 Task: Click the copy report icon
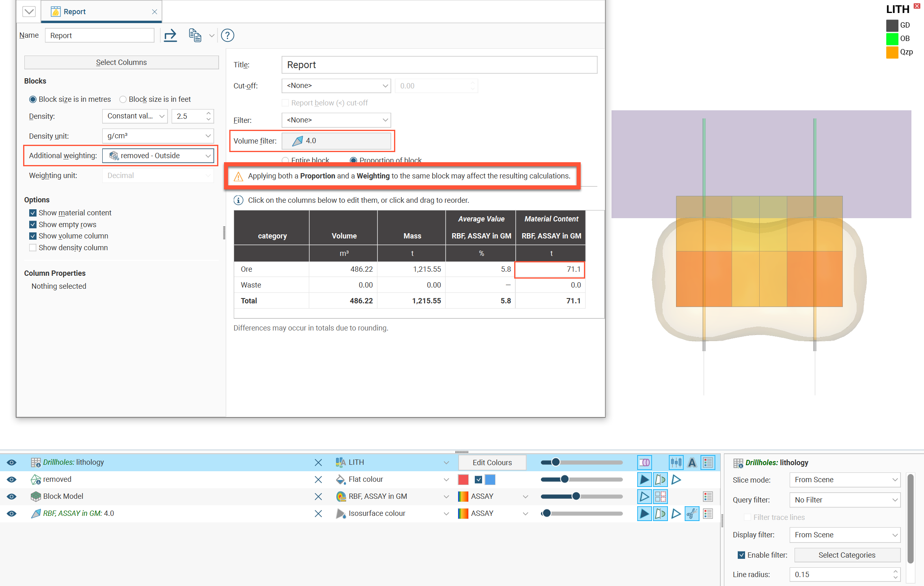tap(195, 35)
